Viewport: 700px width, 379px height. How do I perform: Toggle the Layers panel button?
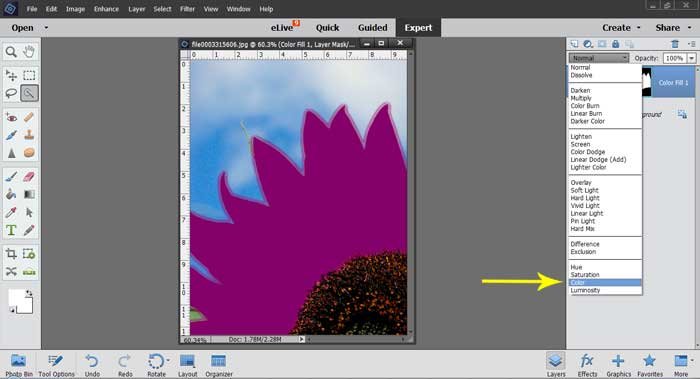pos(556,365)
